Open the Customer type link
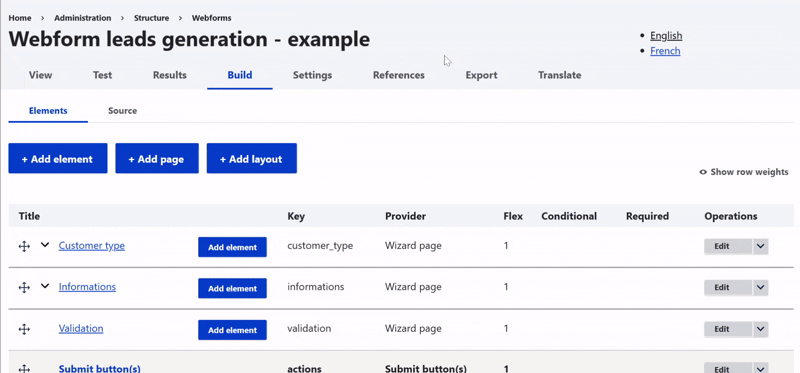The width and height of the screenshot is (800, 373). tap(91, 245)
